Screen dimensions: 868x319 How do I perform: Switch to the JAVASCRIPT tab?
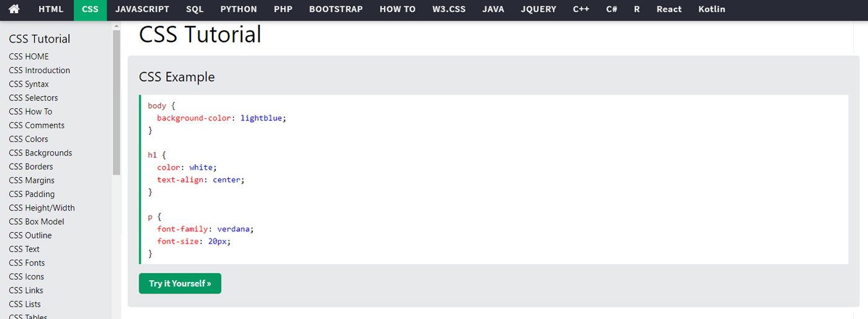click(x=142, y=9)
